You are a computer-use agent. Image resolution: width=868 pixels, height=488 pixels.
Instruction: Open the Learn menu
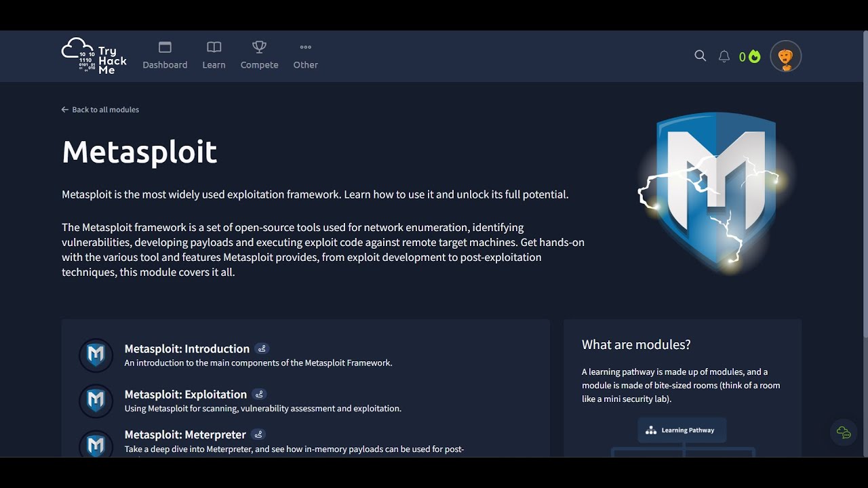[214, 56]
